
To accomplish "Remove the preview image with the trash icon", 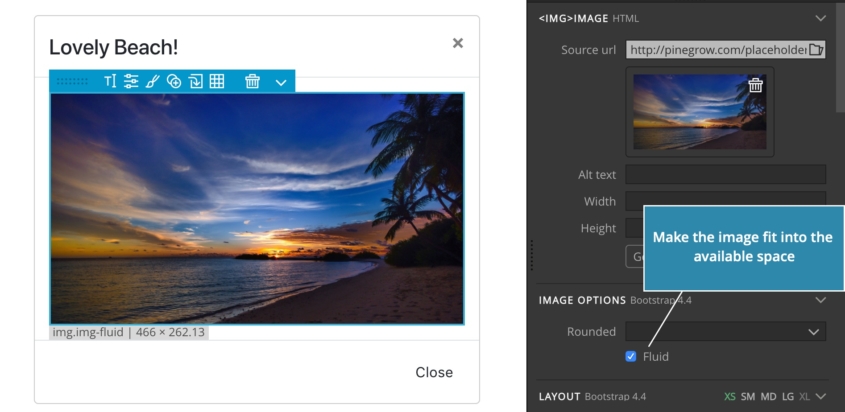I will point(756,85).
